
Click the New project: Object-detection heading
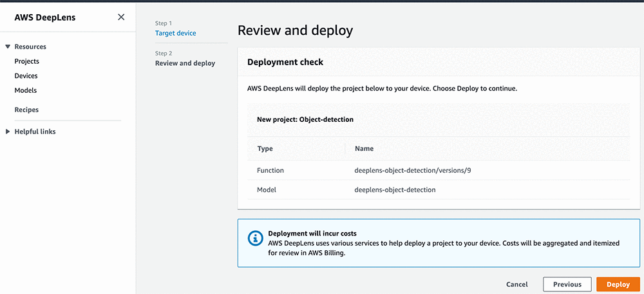click(x=305, y=120)
